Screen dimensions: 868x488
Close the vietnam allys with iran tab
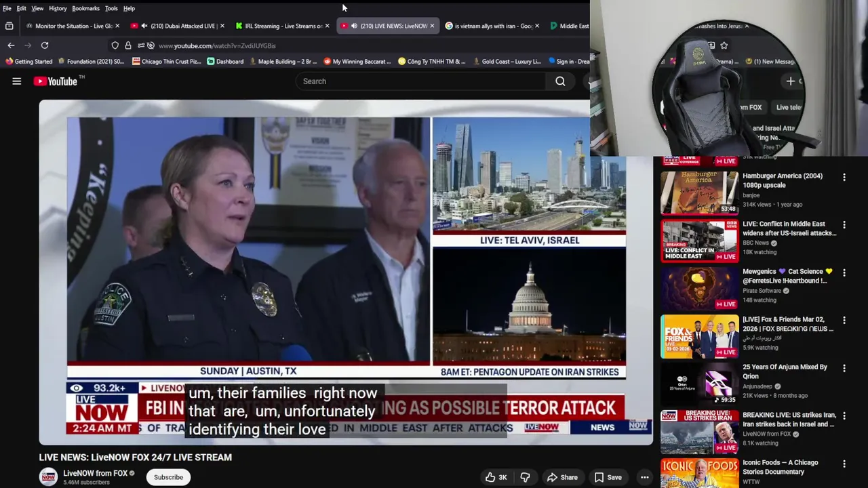537,26
